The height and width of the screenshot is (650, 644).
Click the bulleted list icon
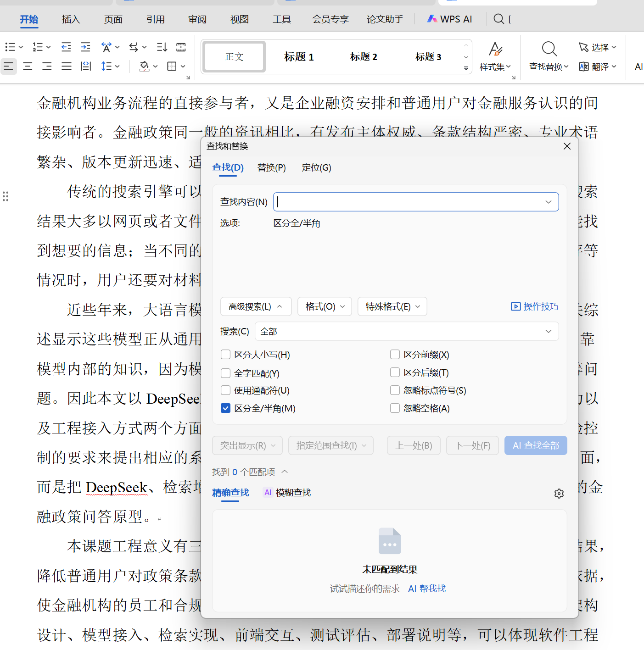point(10,47)
